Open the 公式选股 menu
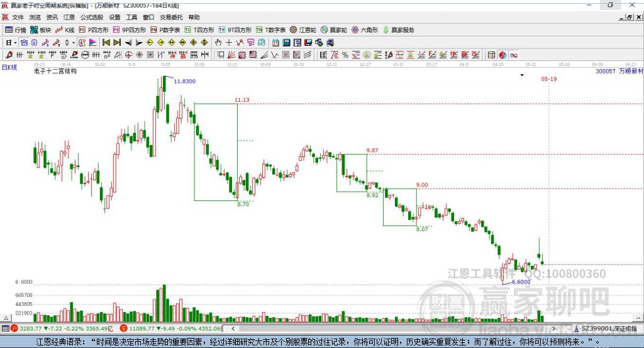The width and height of the screenshot is (644, 348). coord(92,17)
